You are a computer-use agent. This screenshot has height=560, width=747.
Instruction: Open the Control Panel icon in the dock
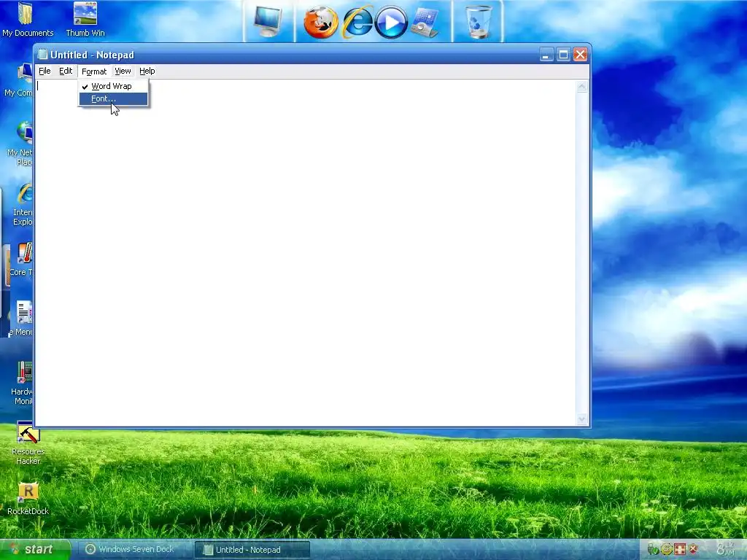tap(425, 22)
